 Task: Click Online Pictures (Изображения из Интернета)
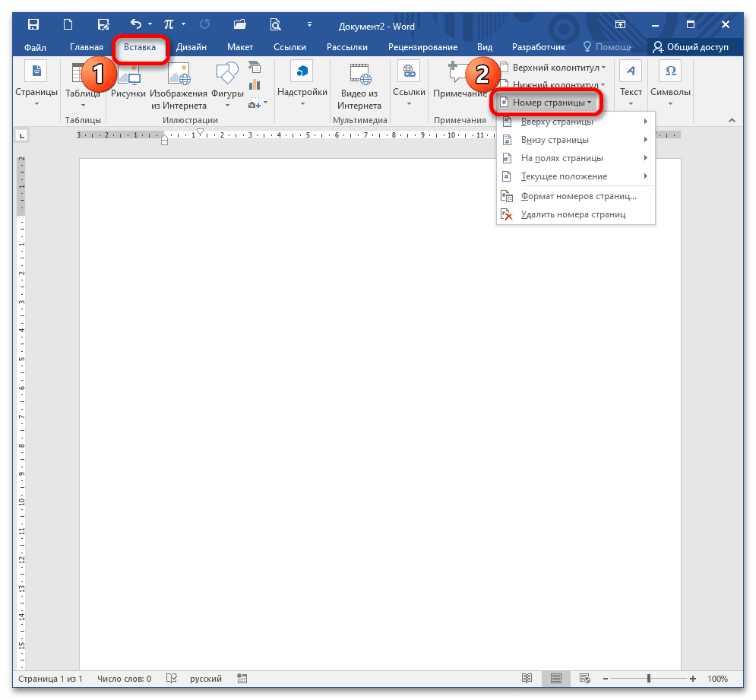pos(179,87)
